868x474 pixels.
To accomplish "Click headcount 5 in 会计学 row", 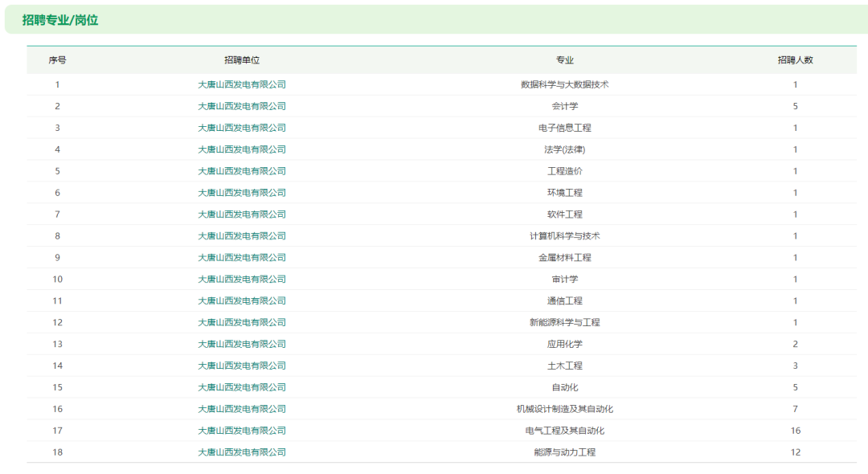I will [x=796, y=106].
